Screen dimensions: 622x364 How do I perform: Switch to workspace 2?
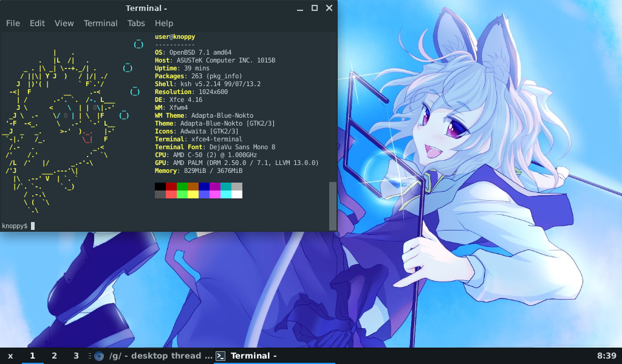pyautogui.click(x=54, y=356)
